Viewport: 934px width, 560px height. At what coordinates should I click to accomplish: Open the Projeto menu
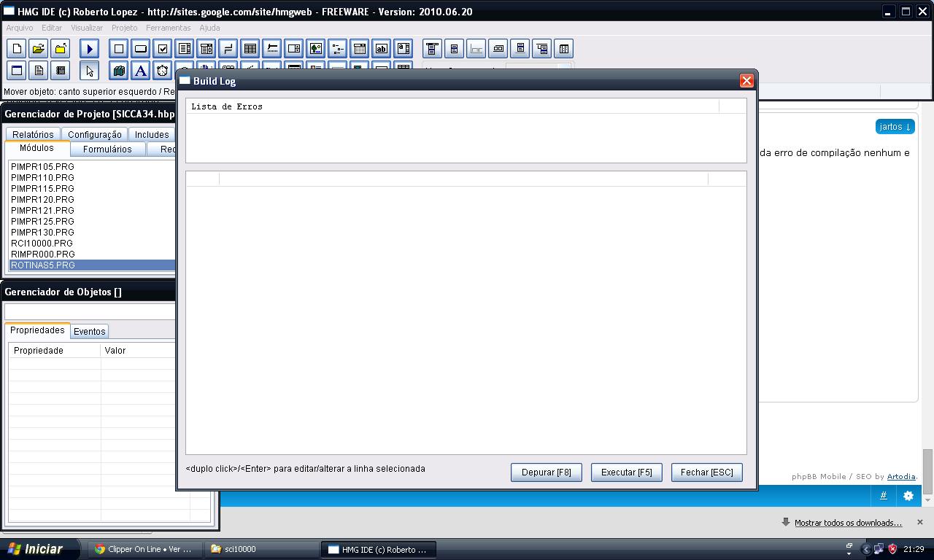[x=124, y=28]
